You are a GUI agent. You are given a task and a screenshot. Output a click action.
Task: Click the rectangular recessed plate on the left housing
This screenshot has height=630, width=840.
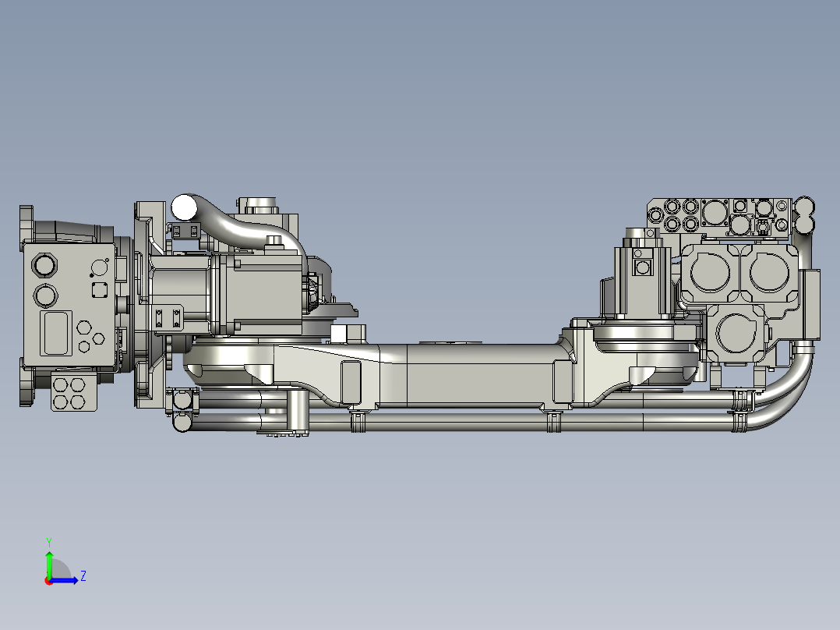55,331
